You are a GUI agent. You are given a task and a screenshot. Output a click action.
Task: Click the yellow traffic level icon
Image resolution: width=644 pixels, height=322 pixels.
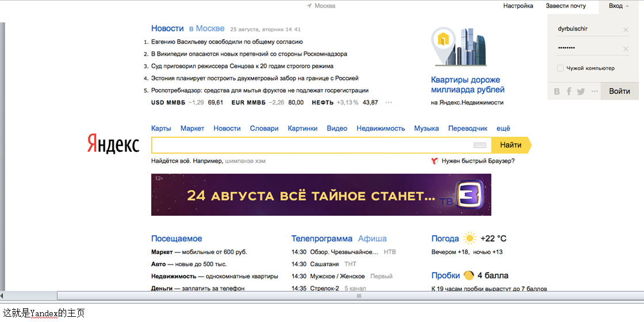[469, 275]
